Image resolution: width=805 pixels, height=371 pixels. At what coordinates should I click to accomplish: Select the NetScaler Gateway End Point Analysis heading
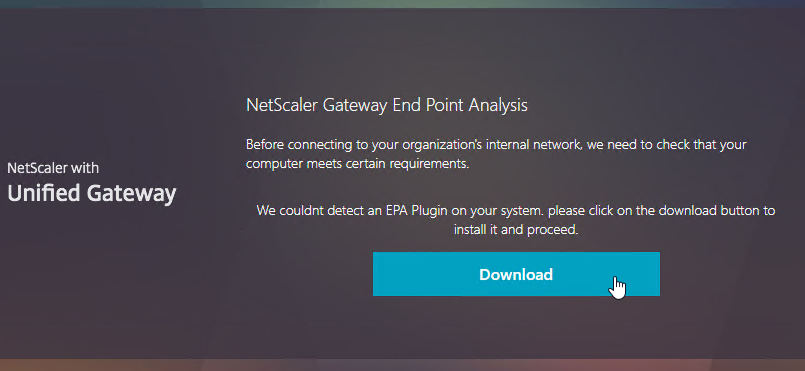pos(387,106)
